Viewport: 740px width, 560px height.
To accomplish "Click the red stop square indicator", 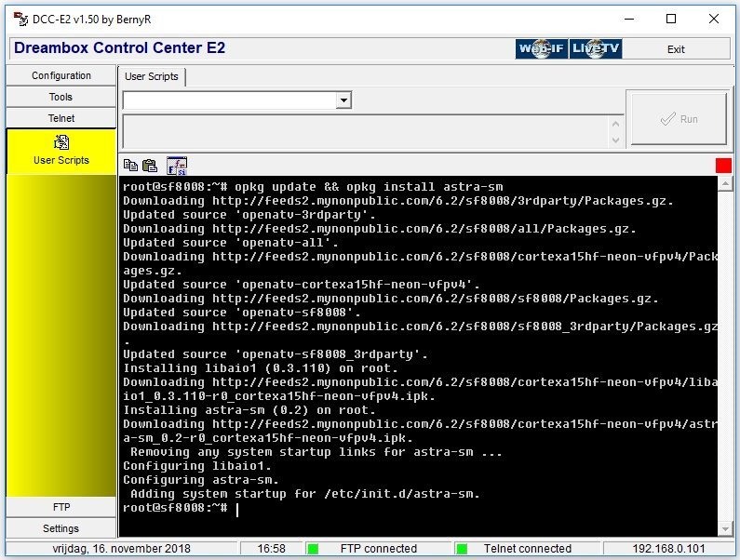I will click(723, 166).
